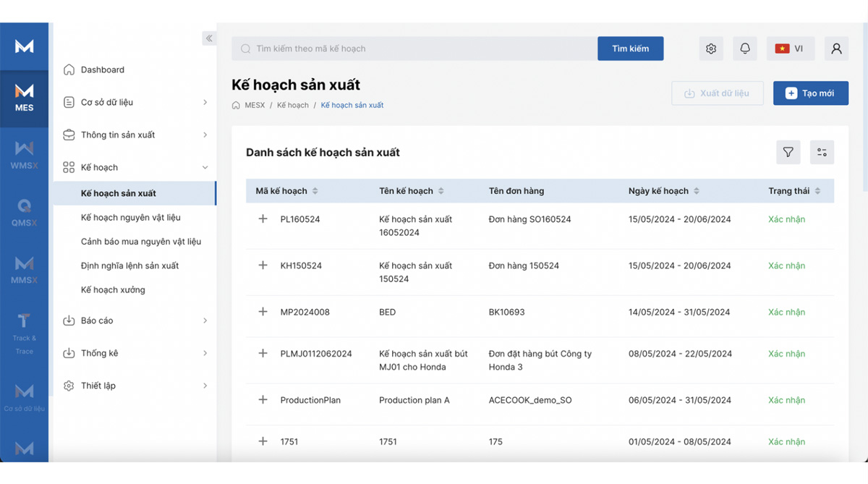The width and height of the screenshot is (868, 484).
Task: Open user account profile icon
Action: coord(836,48)
